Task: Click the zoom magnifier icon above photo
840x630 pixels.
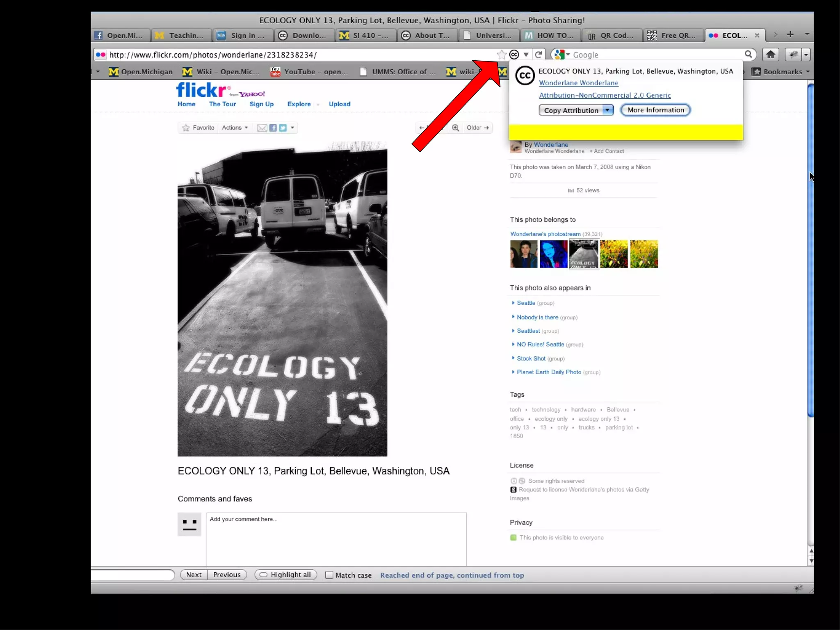Action: click(455, 128)
